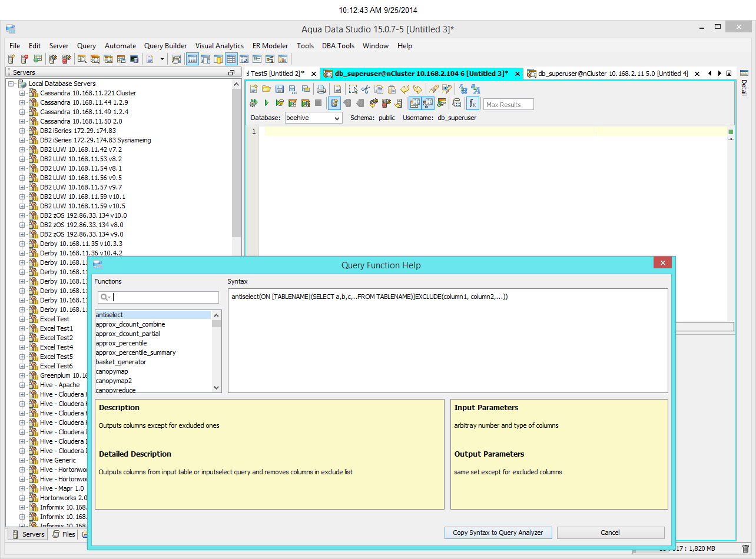Image resolution: width=756 pixels, height=559 pixels.
Task: Click the Stop execution square icon
Action: [319, 103]
